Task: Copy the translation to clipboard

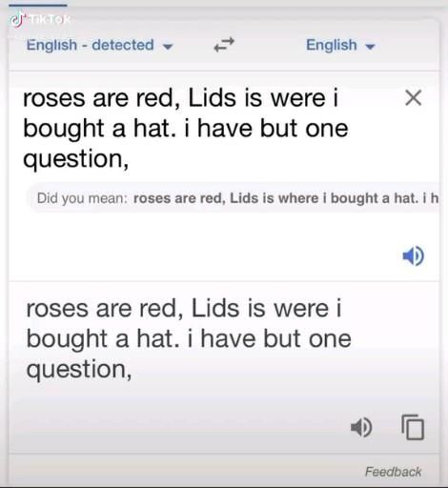Action: point(413,427)
